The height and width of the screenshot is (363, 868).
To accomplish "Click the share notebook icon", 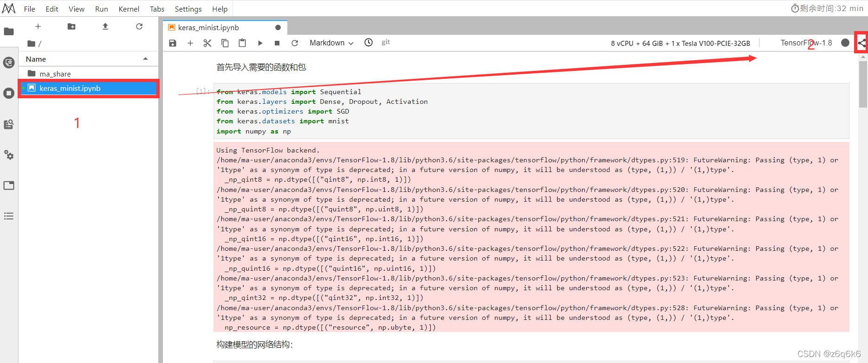I will [x=862, y=43].
